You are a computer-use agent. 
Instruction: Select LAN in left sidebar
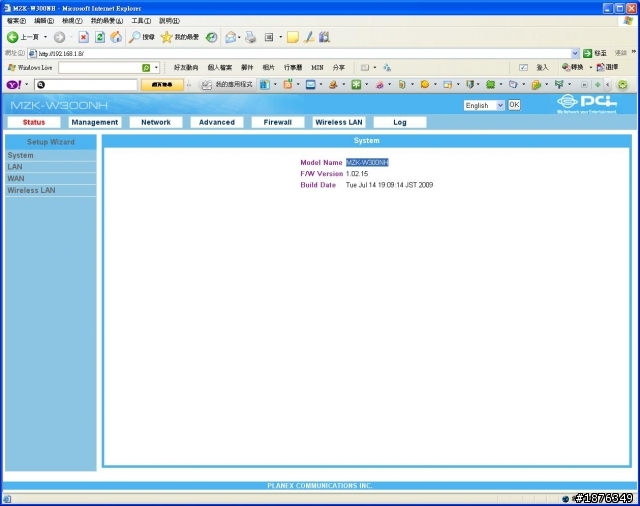pyautogui.click(x=51, y=167)
